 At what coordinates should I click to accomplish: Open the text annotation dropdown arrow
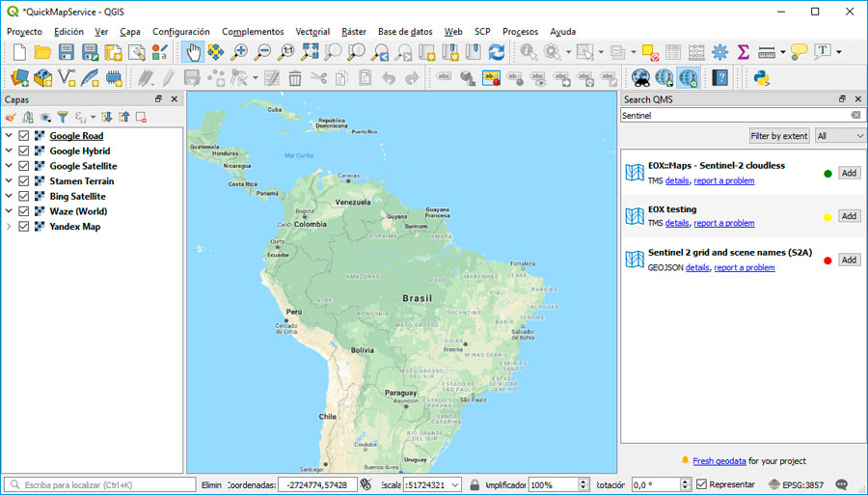point(839,53)
